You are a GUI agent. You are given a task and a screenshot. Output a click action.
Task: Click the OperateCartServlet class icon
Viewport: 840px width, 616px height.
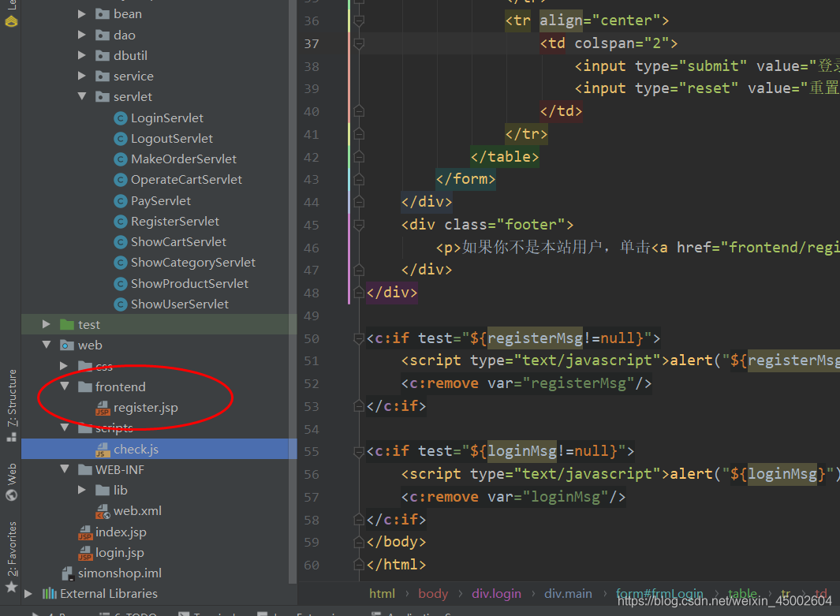point(121,180)
